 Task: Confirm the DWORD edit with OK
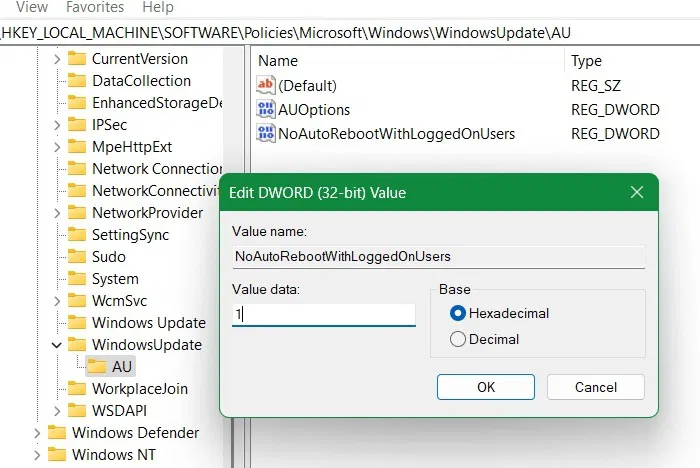tap(486, 387)
